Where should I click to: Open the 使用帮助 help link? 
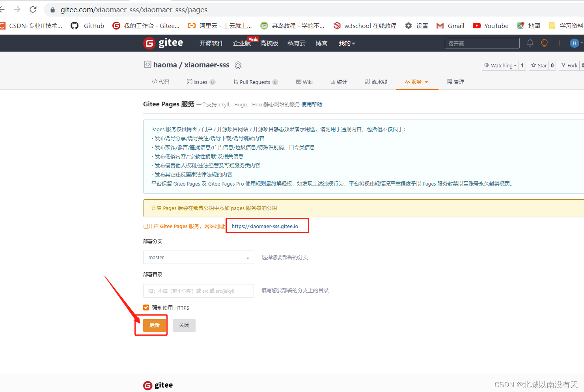click(312, 104)
